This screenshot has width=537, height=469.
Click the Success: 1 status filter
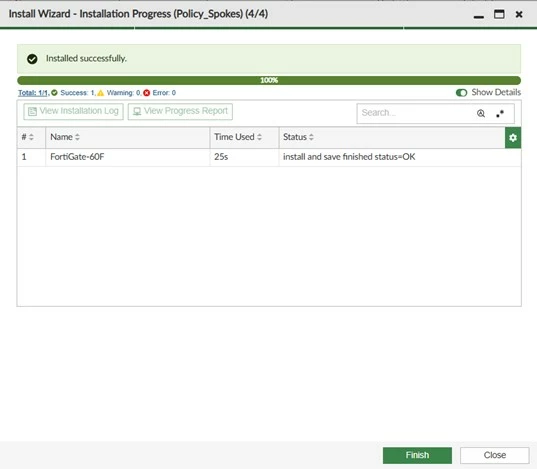[x=74, y=93]
